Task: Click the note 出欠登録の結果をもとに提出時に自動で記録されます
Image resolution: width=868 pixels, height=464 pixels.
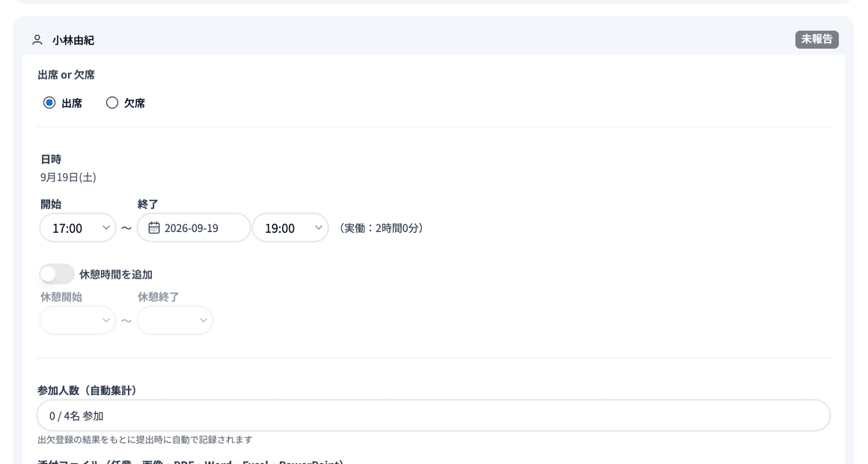Action: [145, 439]
